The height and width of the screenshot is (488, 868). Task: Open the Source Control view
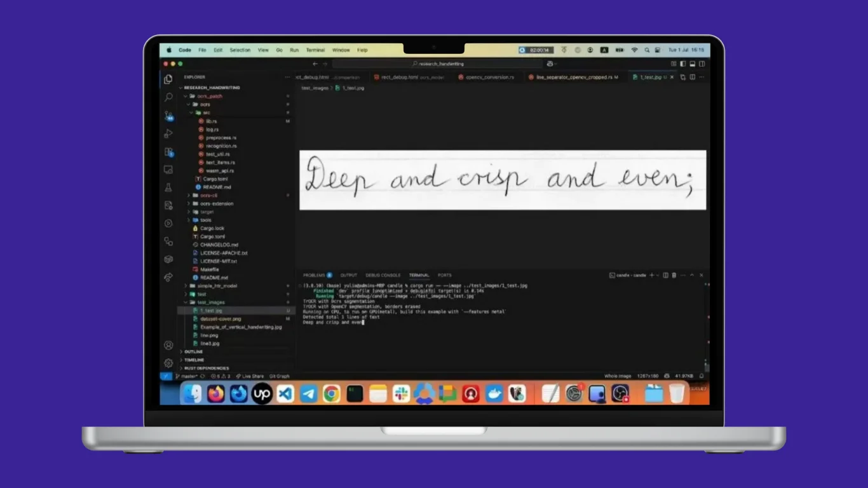(x=168, y=116)
